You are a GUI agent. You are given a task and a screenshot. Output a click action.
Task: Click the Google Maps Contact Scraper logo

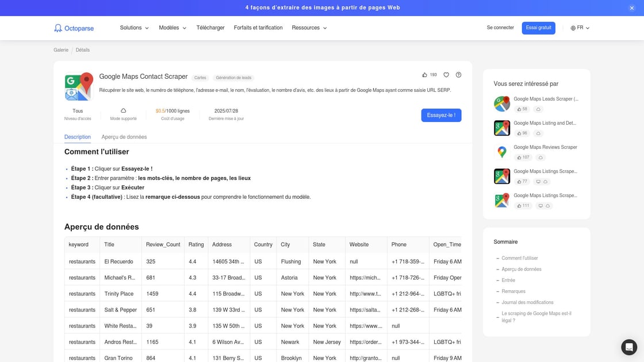coord(79,87)
